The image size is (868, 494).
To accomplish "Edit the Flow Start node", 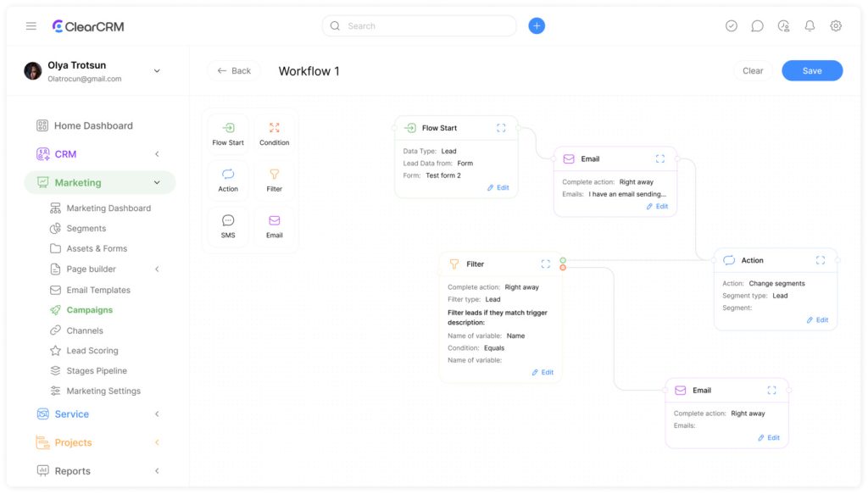I will pyautogui.click(x=498, y=188).
